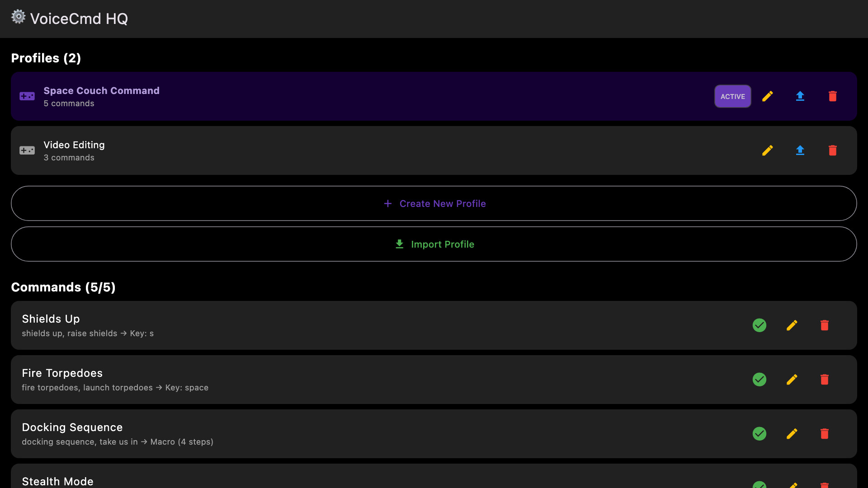The height and width of the screenshot is (488, 868).
Task: Disable the Fire Torpedoes command checkmark
Action: click(759, 380)
